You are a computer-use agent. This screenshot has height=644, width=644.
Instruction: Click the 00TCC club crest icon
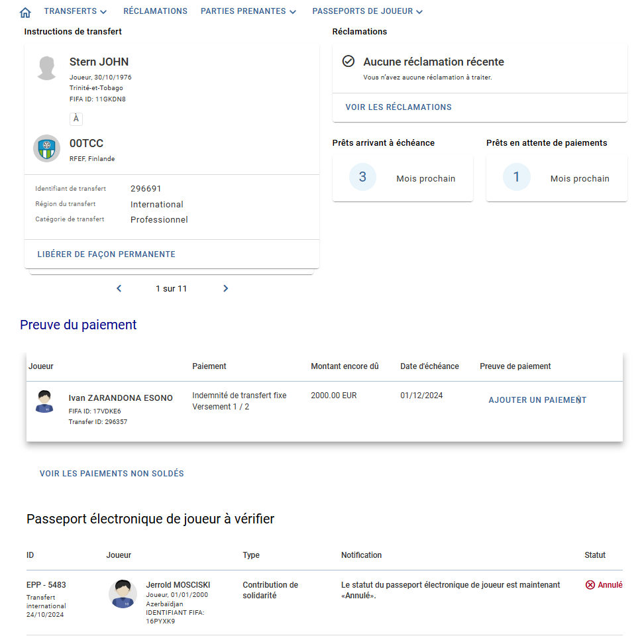tap(47, 148)
